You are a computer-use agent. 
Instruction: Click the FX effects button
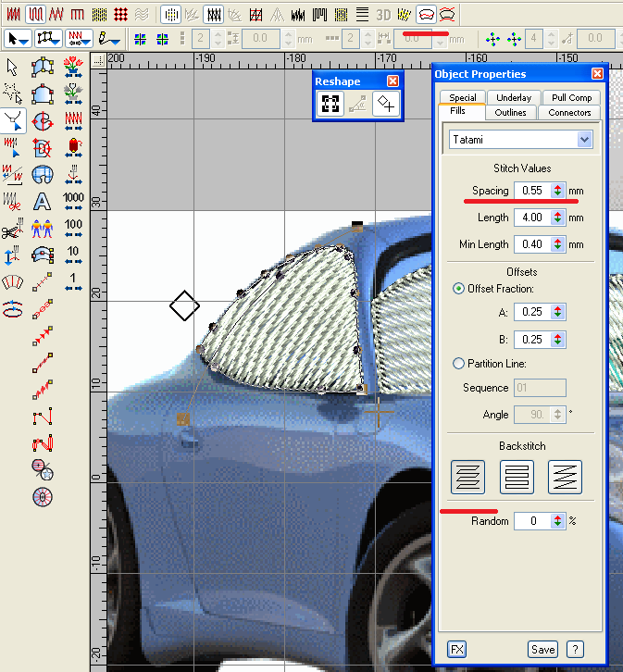click(x=456, y=649)
